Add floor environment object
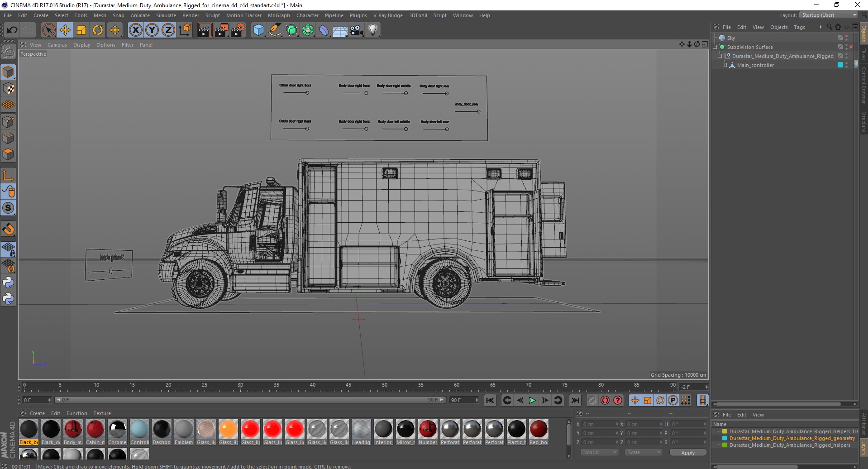 pyautogui.click(x=340, y=30)
